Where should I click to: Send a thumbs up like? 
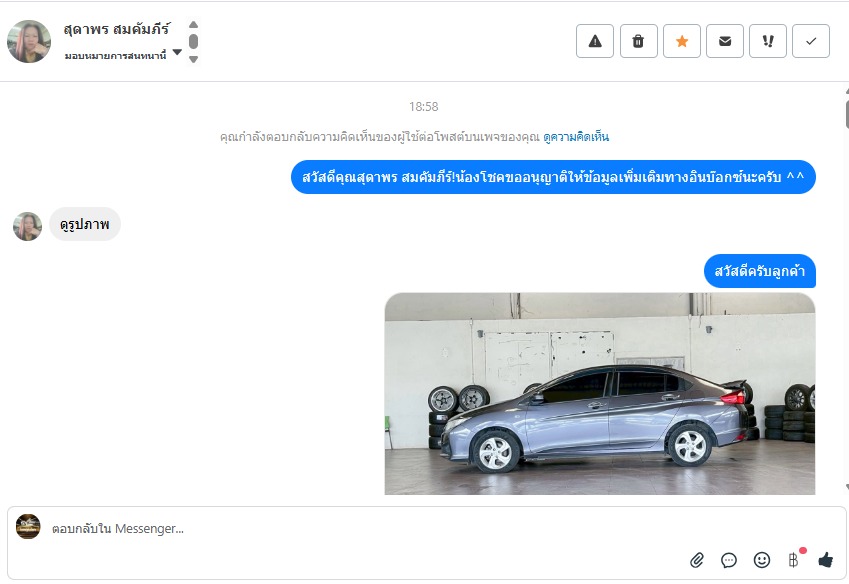pos(826,560)
